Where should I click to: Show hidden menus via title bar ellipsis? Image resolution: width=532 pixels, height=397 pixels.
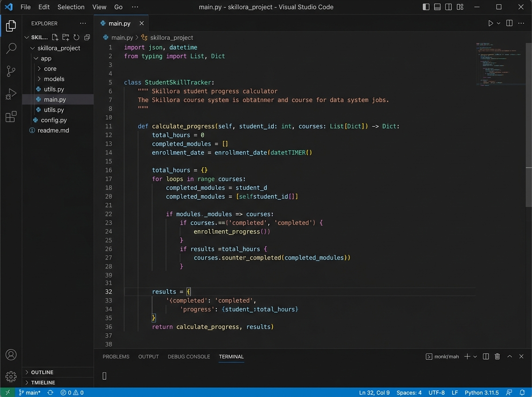[135, 7]
